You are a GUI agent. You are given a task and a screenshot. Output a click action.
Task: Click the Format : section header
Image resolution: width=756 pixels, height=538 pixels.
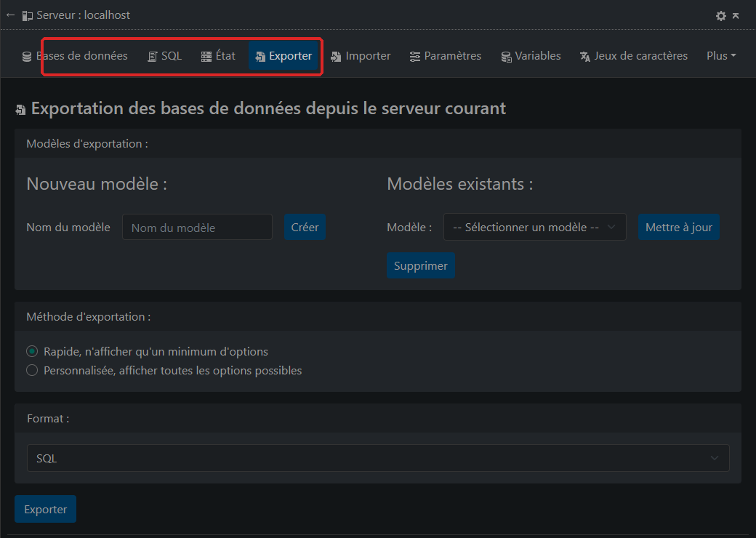pos(48,419)
